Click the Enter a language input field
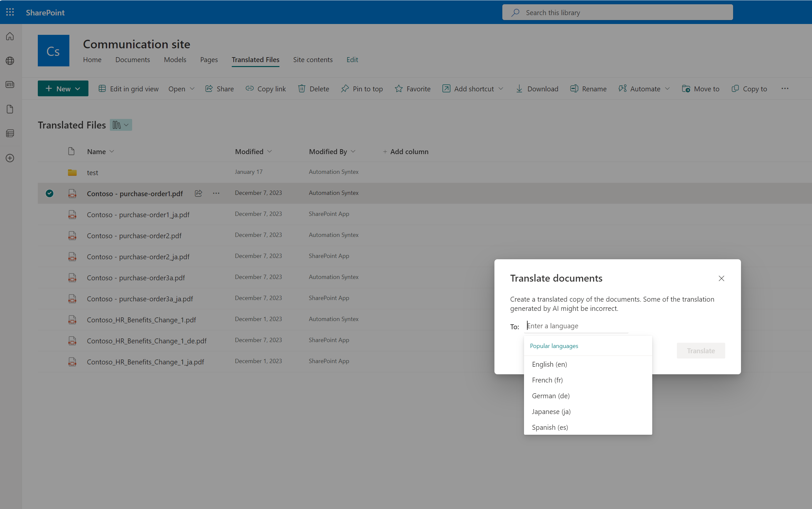The height and width of the screenshot is (509, 812). (x=577, y=326)
